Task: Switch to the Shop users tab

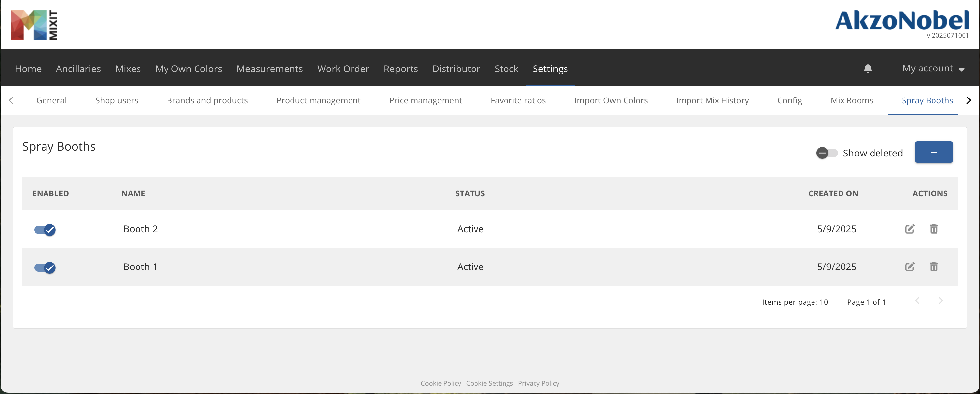Action: point(116,100)
